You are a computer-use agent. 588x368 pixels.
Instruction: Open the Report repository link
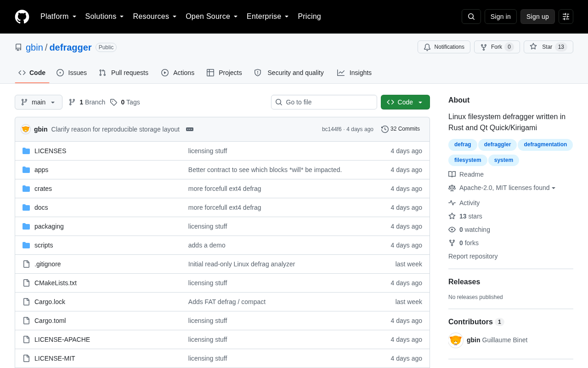click(473, 256)
